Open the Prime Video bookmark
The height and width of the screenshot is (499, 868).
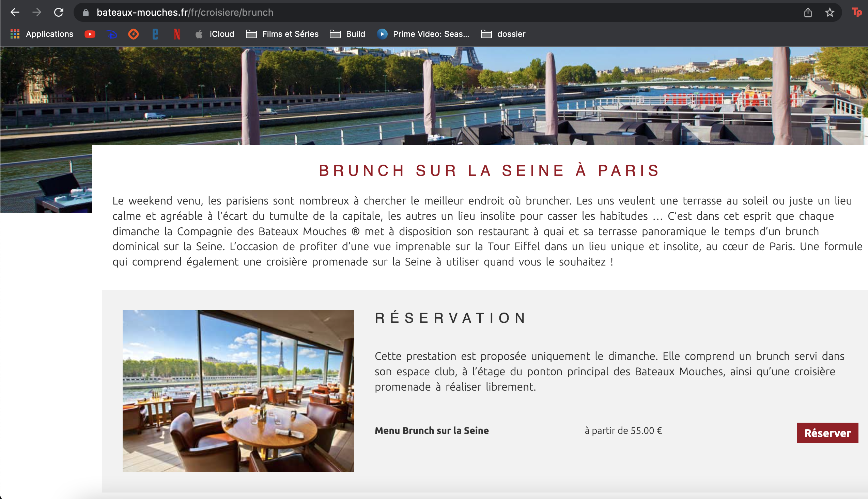pos(423,34)
